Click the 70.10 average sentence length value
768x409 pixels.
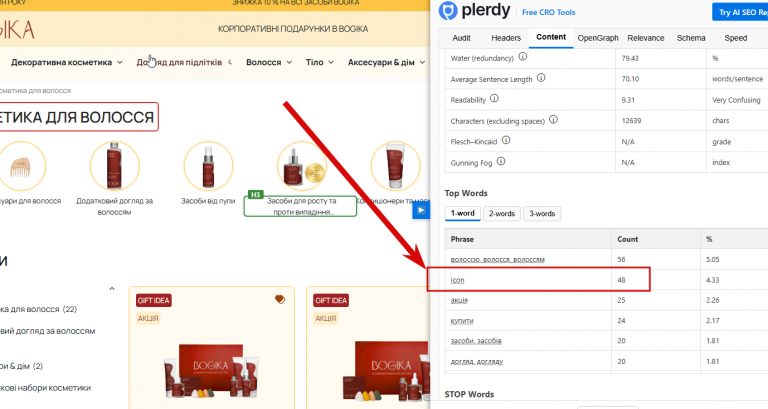click(x=630, y=79)
